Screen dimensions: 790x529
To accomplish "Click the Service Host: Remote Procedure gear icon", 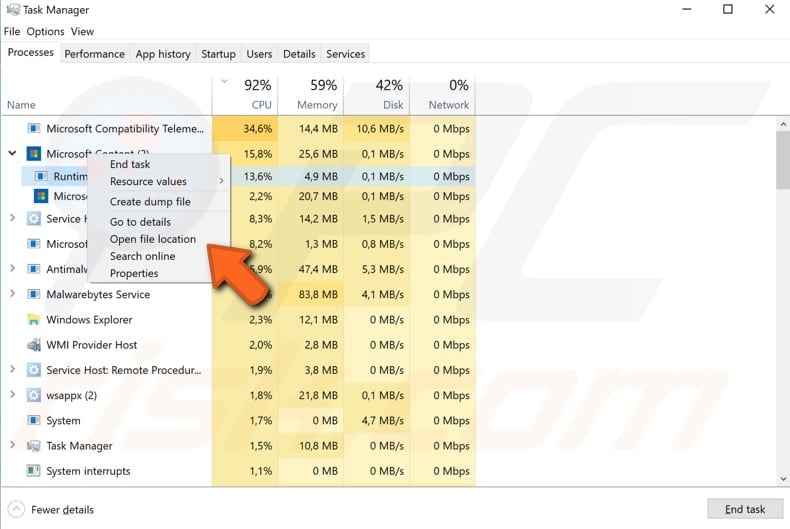I will [33, 370].
